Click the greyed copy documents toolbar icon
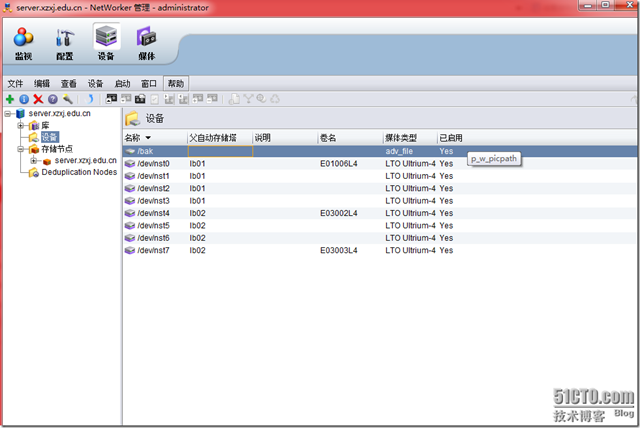Viewport: 640px width, 428px height. 234,99
